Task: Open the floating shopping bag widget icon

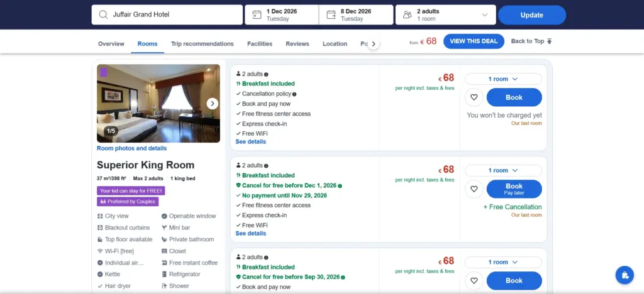Action: click(x=625, y=275)
